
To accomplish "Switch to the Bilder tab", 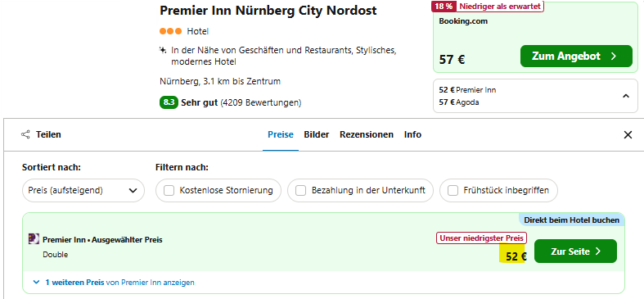I will 316,134.
